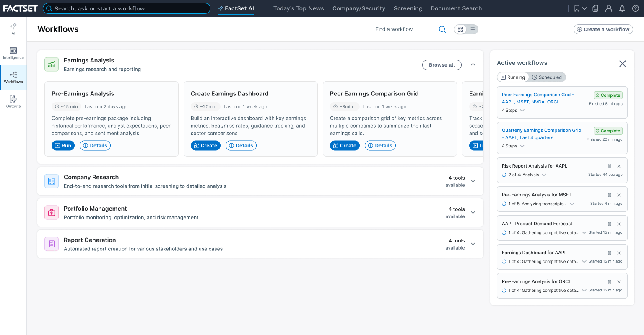Open the bookmarks icon in the top bar
The width and height of the screenshot is (644, 335).
click(577, 8)
